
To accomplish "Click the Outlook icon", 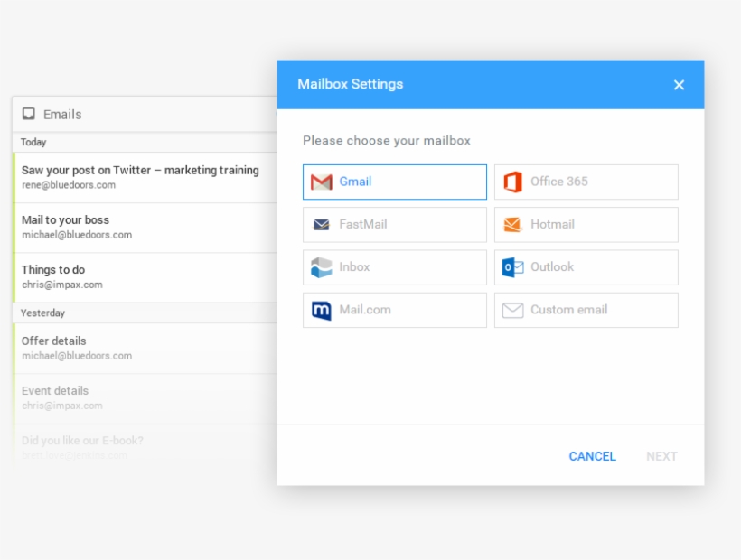I will [x=512, y=266].
